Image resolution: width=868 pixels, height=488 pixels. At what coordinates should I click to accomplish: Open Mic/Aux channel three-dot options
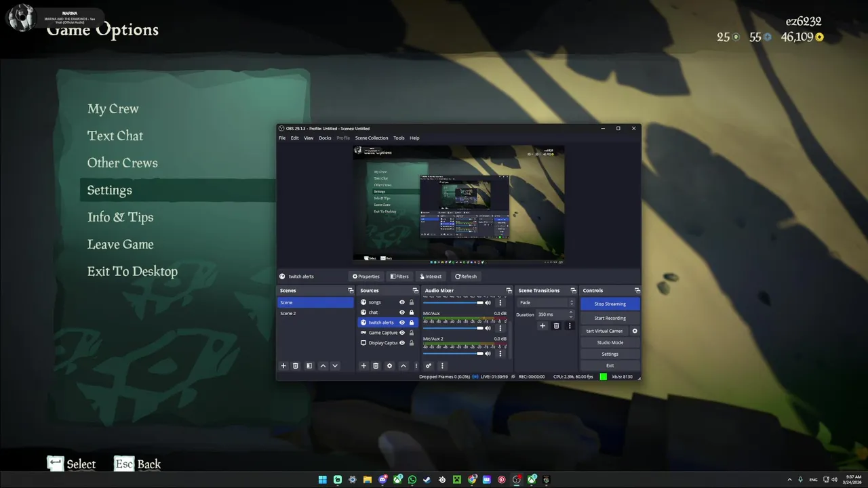tap(500, 328)
